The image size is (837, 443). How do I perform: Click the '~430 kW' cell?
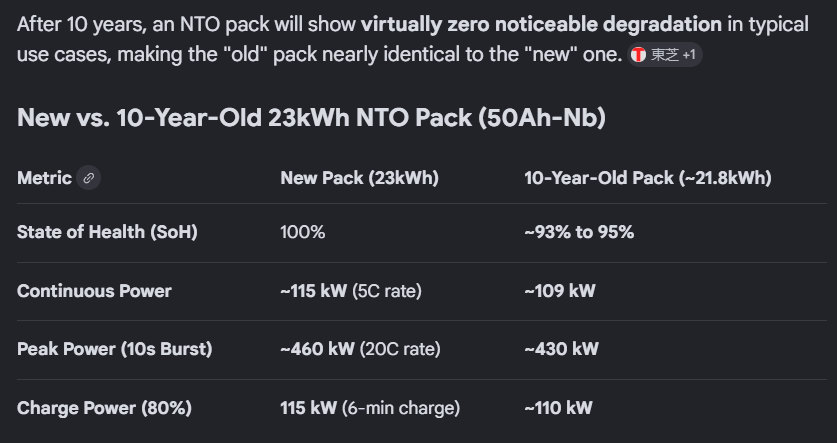(561, 349)
